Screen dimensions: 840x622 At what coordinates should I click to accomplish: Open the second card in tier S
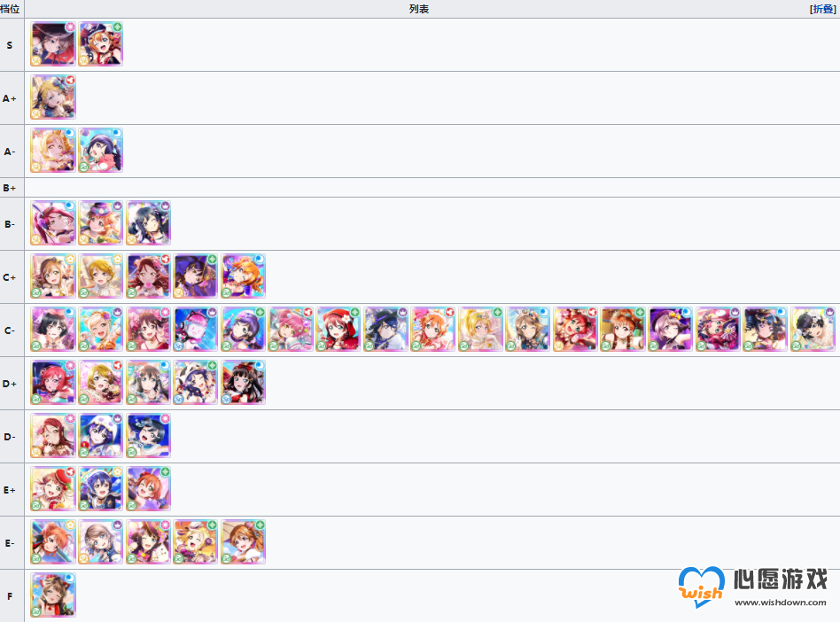coord(101,44)
